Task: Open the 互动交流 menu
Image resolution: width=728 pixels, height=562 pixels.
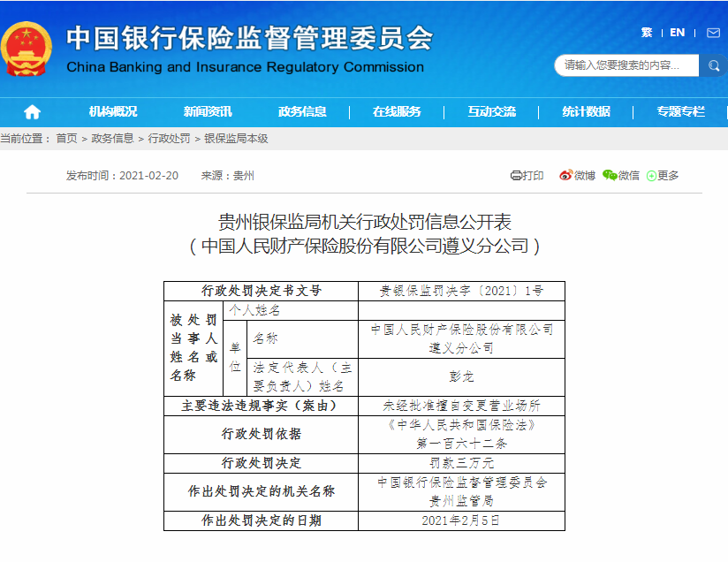Action: point(492,111)
